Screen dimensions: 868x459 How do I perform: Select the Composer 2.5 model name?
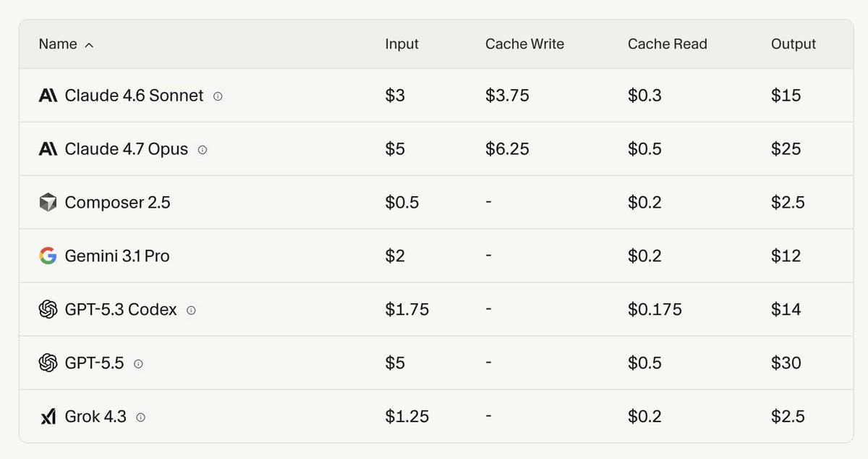click(x=117, y=203)
